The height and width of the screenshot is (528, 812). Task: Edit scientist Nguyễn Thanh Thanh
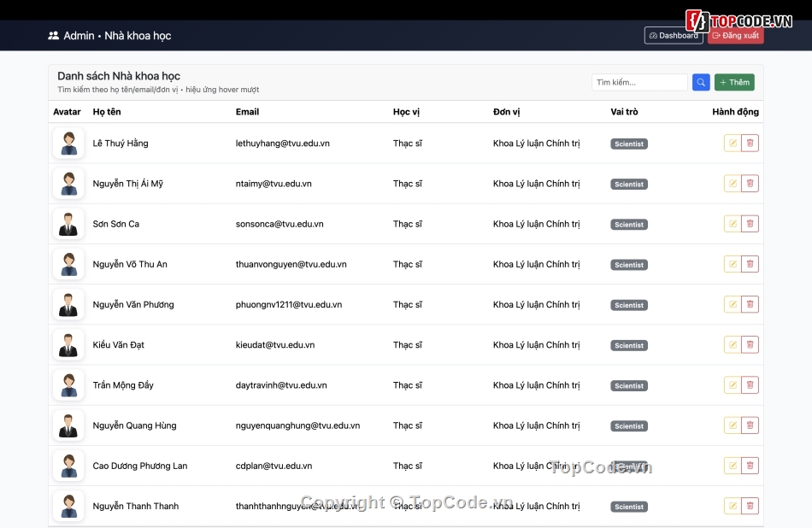(x=733, y=507)
